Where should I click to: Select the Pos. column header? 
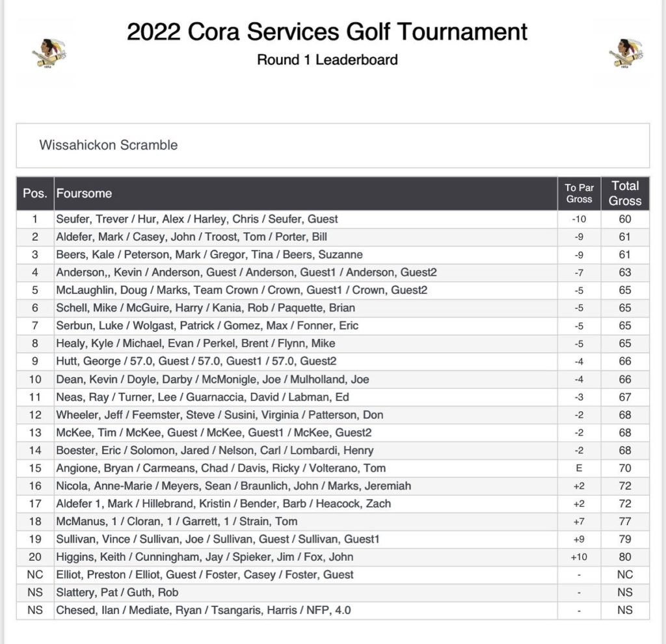[35, 193]
